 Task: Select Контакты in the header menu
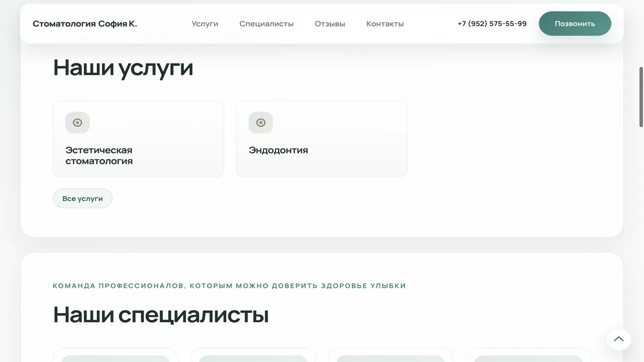click(x=385, y=24)
